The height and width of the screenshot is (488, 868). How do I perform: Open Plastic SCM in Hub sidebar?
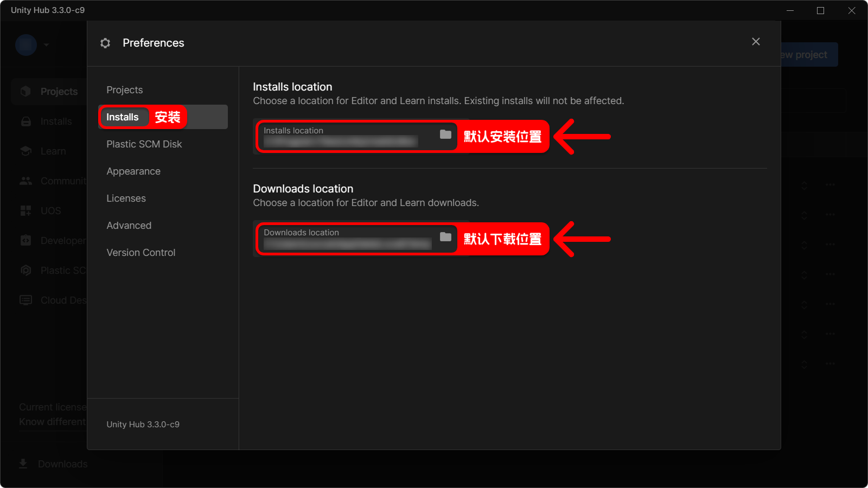tap(49, 271)
